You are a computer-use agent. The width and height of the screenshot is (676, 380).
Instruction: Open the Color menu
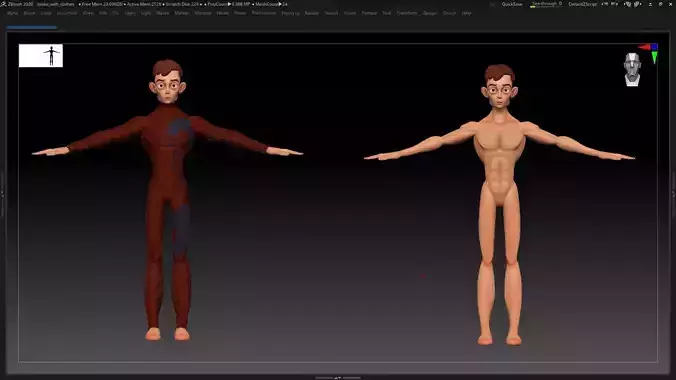46,13
